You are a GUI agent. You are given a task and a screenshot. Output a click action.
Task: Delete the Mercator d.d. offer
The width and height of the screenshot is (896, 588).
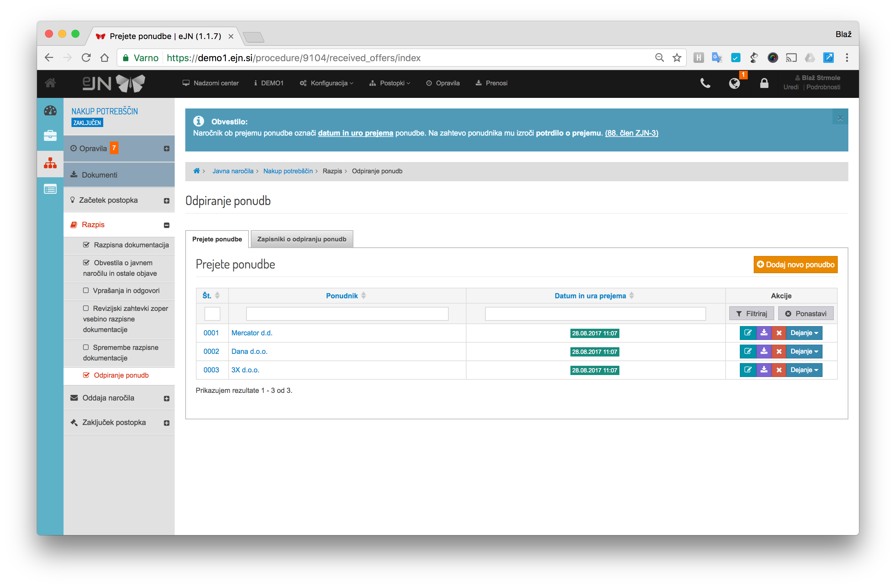(x=779, y=333)
